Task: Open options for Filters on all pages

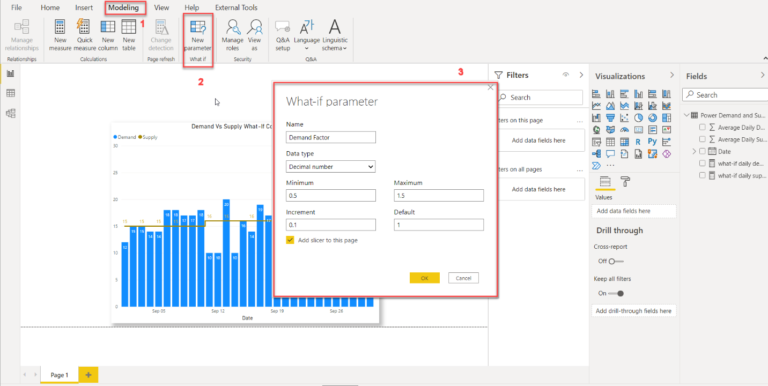Action: (580, 169)
